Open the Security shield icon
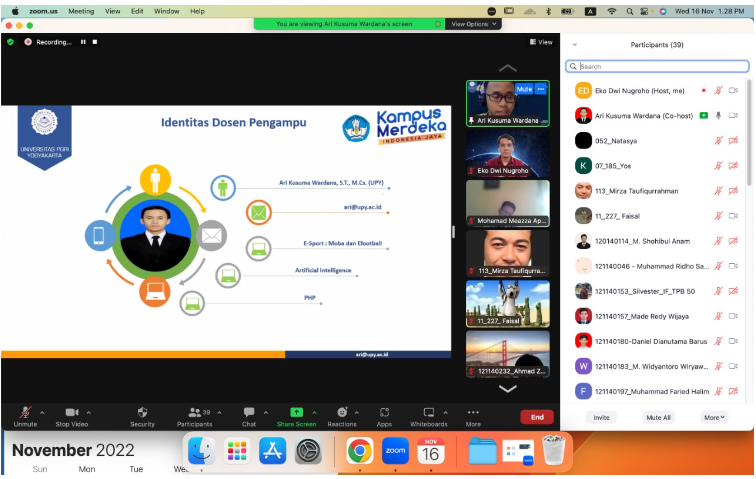Viewport: 756px width, 479px height. pos(142,413)
